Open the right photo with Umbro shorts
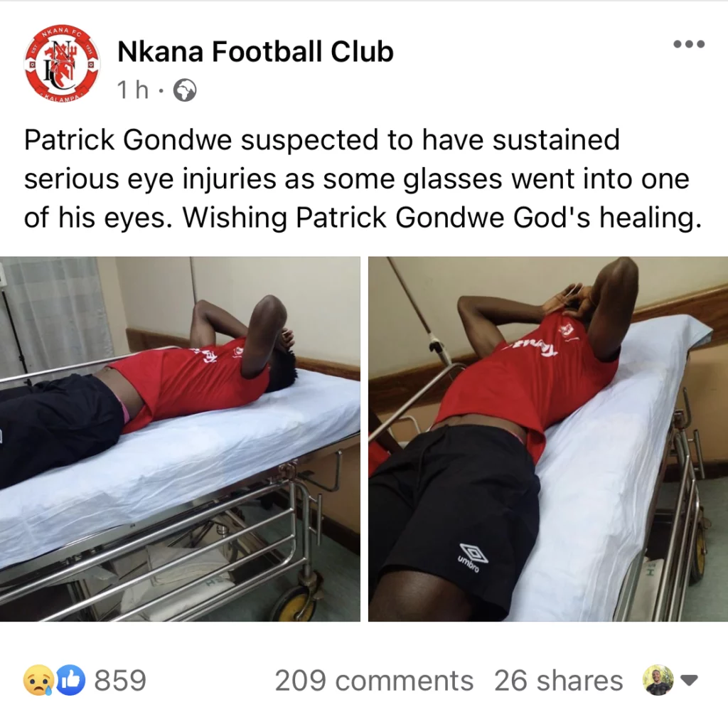 click(x=548, y=439)
